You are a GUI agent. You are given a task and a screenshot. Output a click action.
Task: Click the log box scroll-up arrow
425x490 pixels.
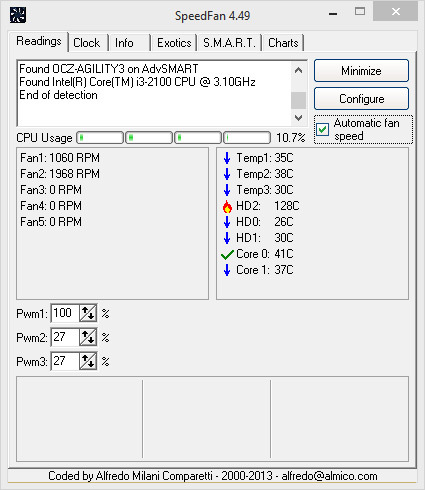tap(299, 70)
